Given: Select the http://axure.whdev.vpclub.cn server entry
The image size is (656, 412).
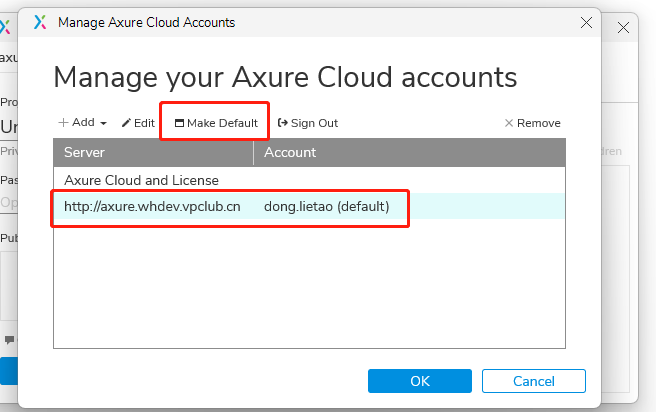Looking at the screenshot, I should tap(152, 206).
